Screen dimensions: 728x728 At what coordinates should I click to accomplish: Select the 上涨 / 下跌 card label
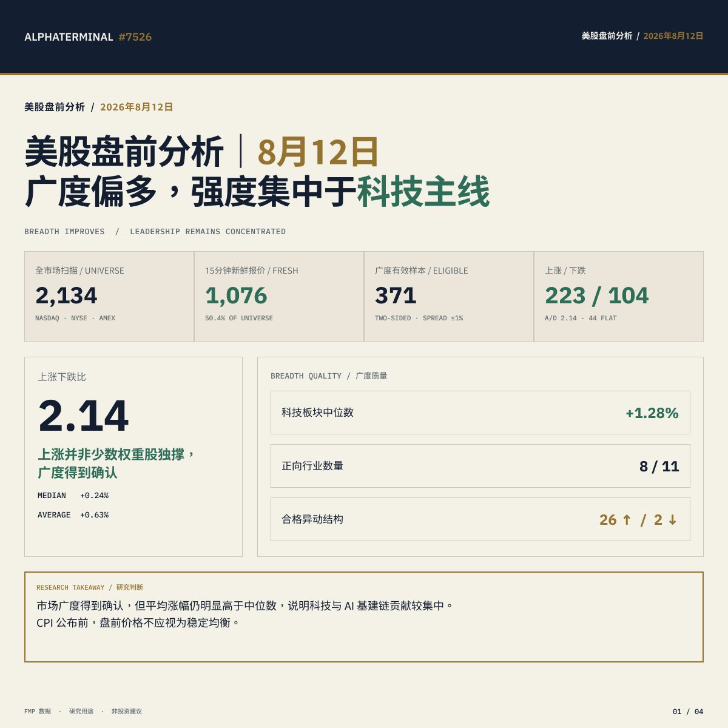(565, 271)
